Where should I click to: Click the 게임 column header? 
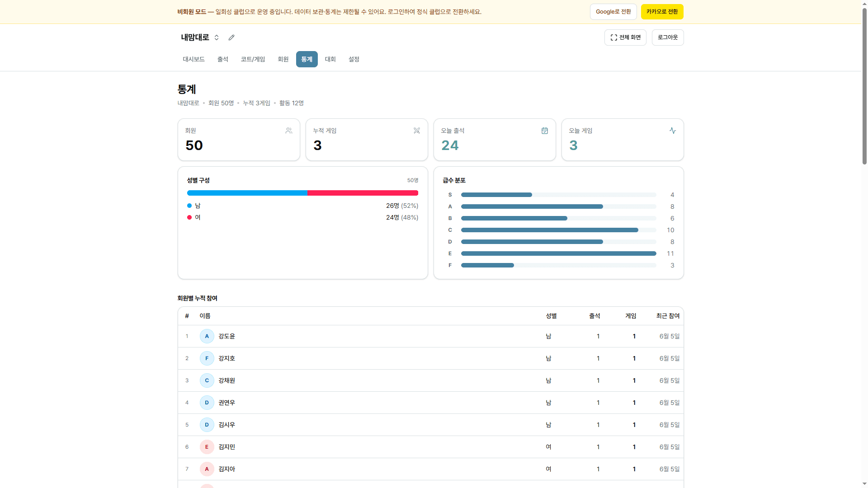click(631, 316)
